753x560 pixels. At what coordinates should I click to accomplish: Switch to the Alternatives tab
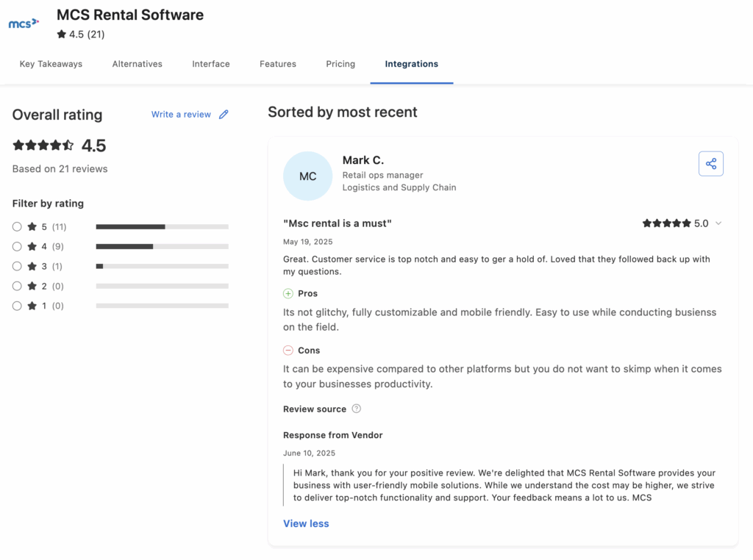point(138,64)
